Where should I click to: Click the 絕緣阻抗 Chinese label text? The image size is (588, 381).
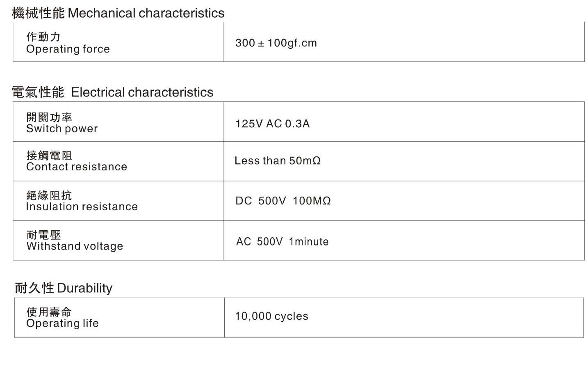[49, 195]
